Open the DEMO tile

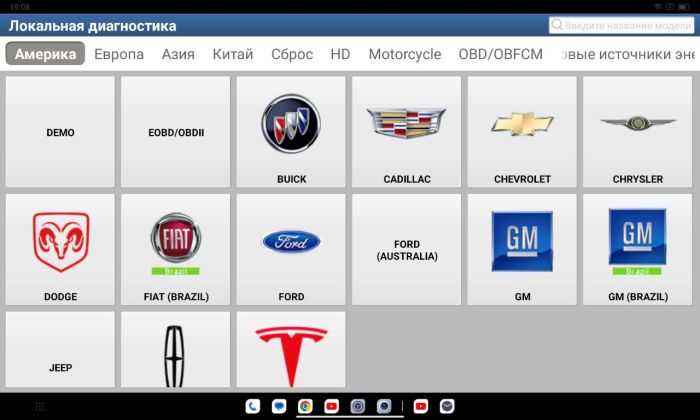60,132
